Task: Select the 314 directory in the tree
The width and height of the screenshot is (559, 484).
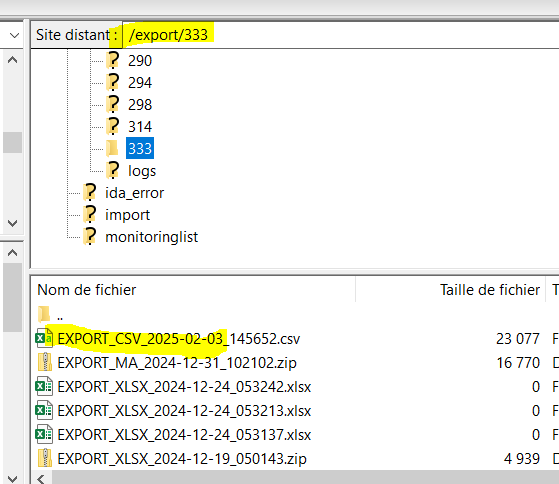Action: click(140, 127)
